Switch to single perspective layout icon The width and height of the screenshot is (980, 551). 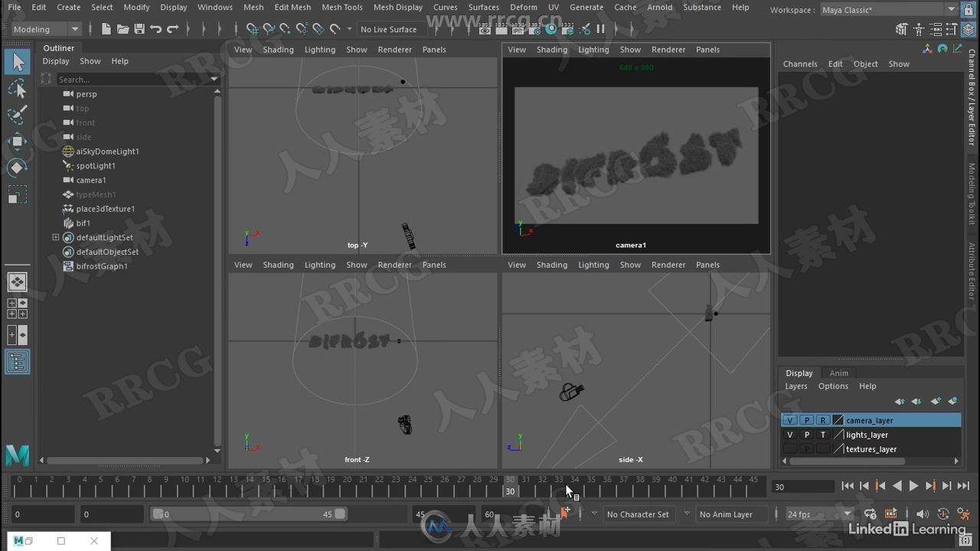tap(17, 282)
